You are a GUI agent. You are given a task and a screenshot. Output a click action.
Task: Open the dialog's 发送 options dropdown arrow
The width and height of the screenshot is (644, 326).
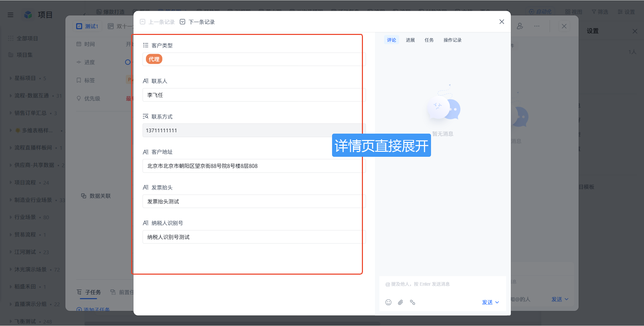(x=497, y=302)
